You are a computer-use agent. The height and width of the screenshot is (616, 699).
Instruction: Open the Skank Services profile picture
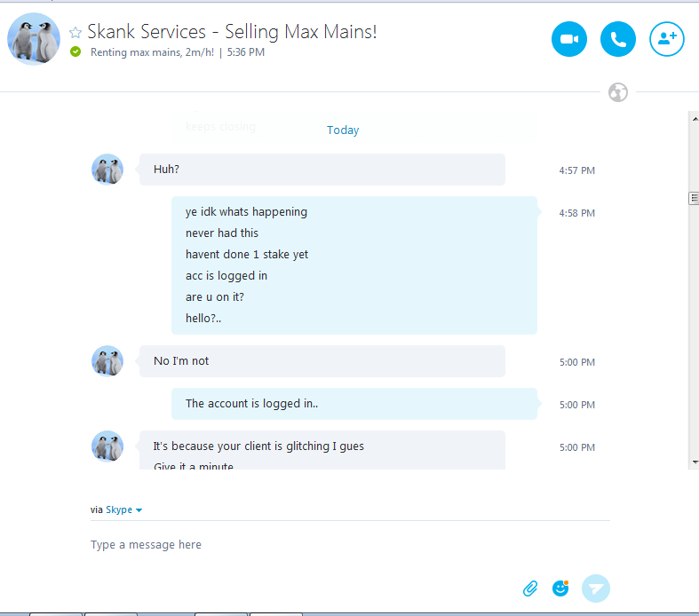tap(34, 40)
